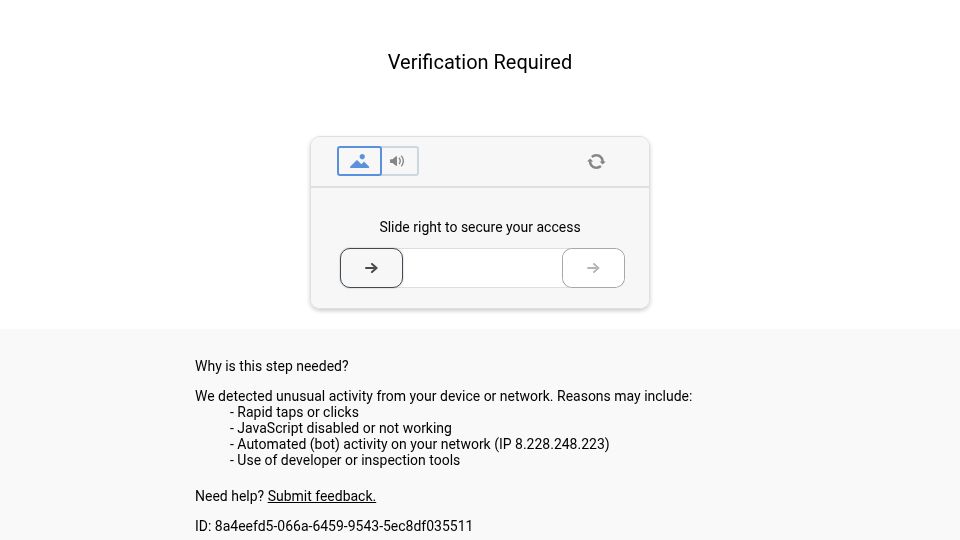Click the 8a4eefd5 verification ID string

click(343, 526)
